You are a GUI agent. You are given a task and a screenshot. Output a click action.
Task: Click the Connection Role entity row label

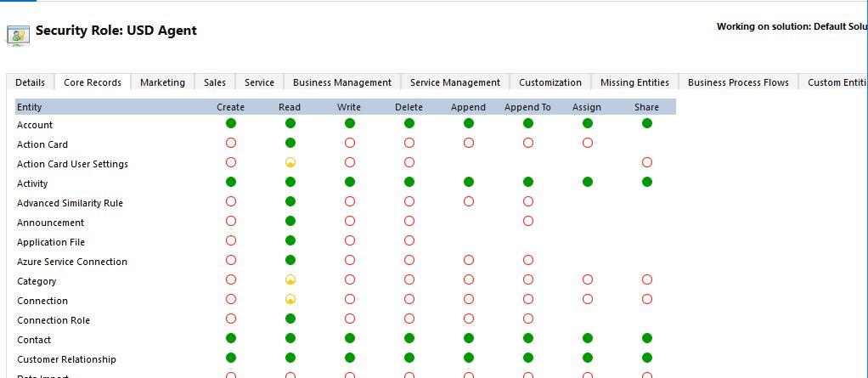coord(54,320)
